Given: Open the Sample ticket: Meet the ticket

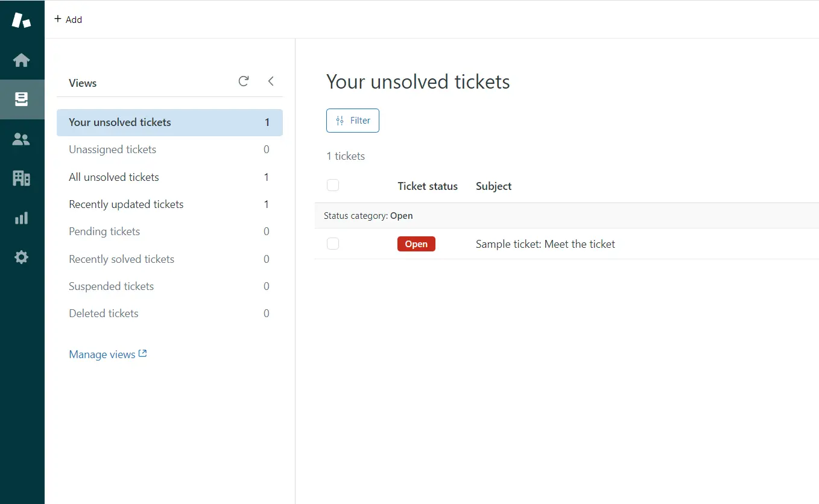Looking at the screenshot, I should (x=545, y=244).
